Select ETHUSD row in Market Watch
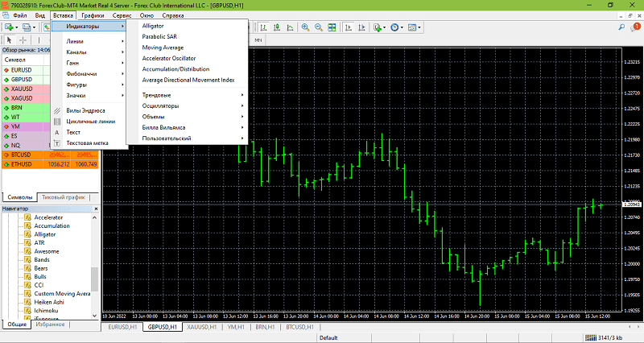The width and height of the screenshot is (644, 343). [51, 164]
